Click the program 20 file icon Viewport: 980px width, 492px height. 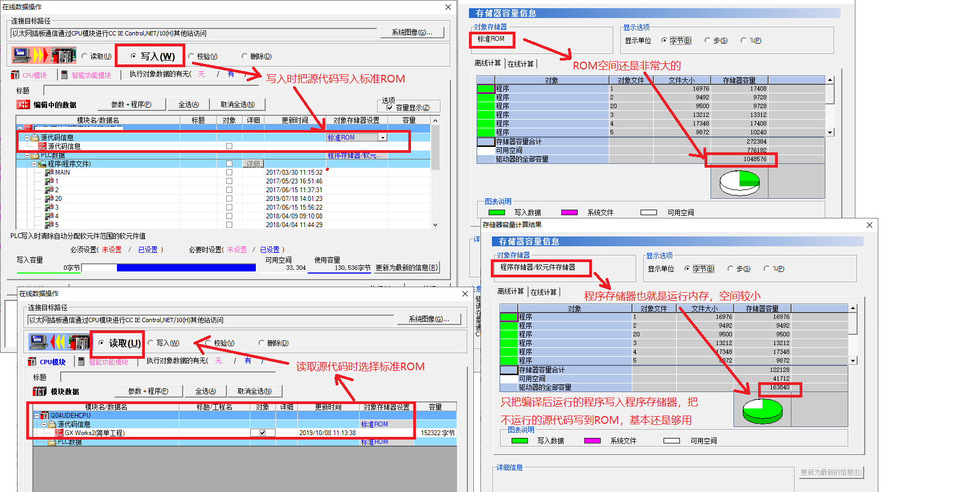tap(49, 199)
